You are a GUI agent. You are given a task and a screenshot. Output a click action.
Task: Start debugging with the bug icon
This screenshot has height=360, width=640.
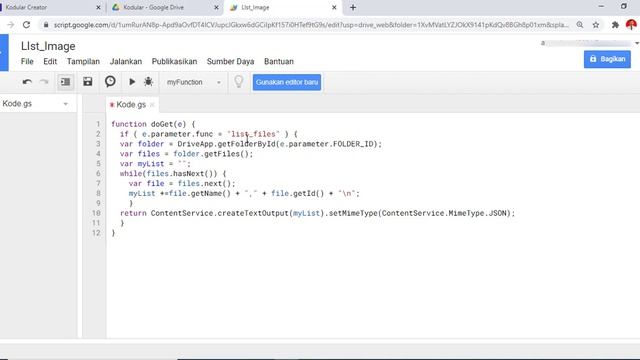(149, 82)
